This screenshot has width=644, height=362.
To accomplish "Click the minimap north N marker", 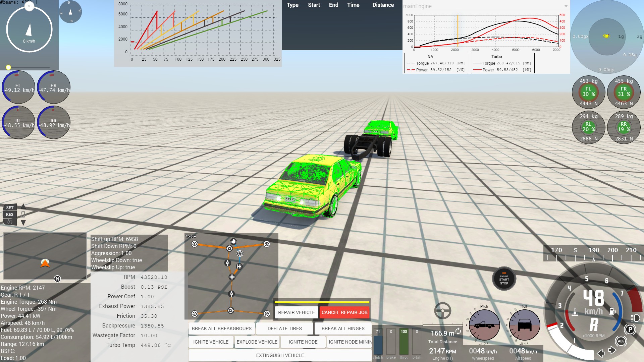I will point(57,279).
